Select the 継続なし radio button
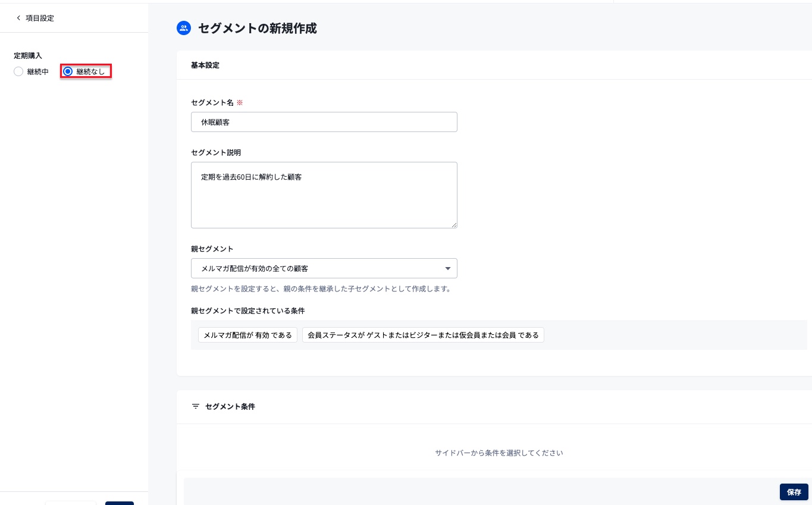The width and height of the screenshot is (812, 505). 68,71
